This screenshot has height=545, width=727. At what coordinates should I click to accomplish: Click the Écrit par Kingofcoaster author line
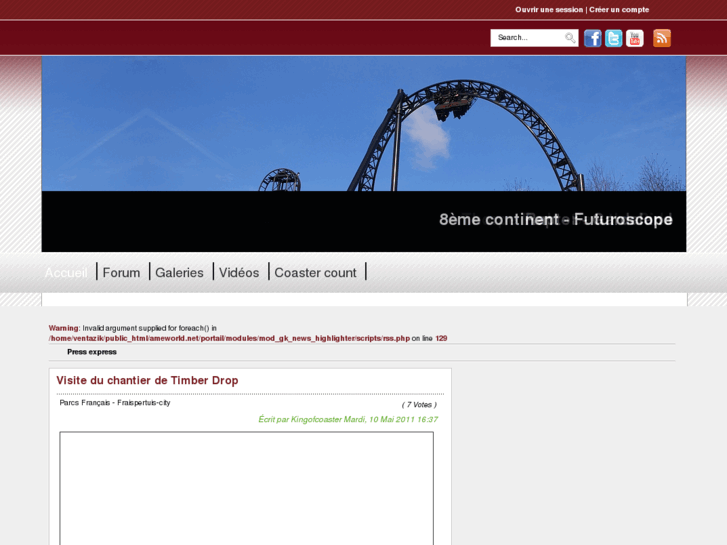tap(348, 419)
